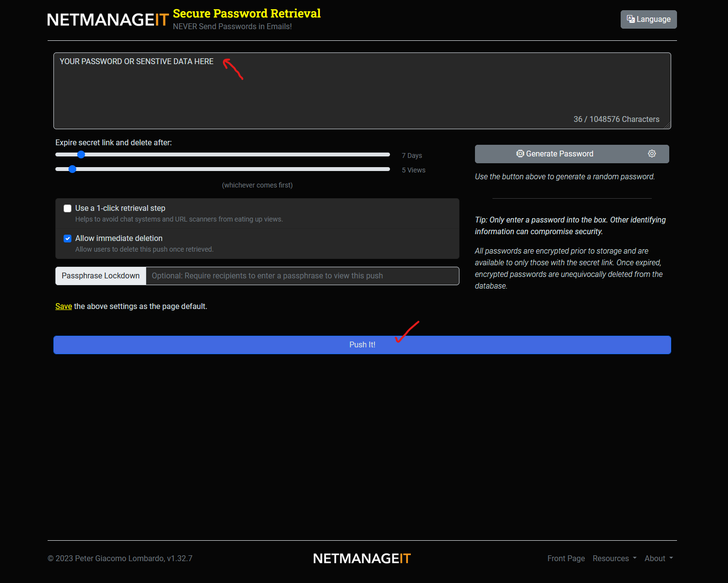
Task: Uncheck Allow immediate deletion
Action: coord(68,239)
